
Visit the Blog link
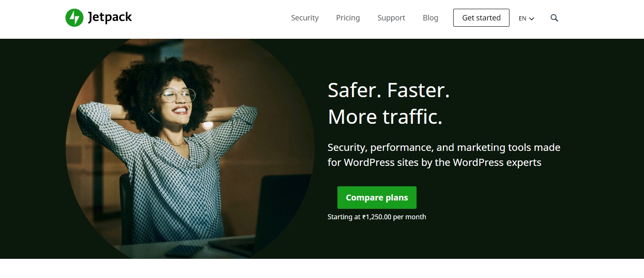click(x=430, y=18)
